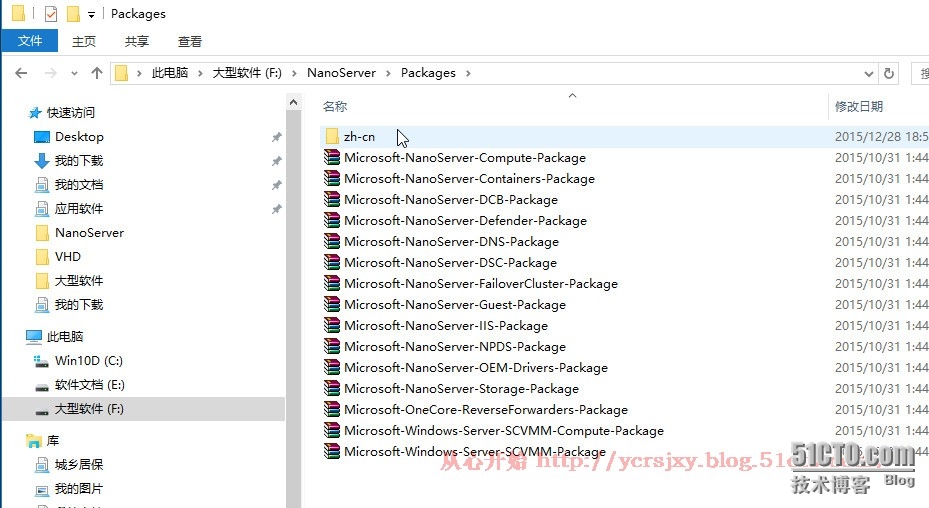Go up one folder level
This screenshot has width=929, height=508.
tap(97, 73)
